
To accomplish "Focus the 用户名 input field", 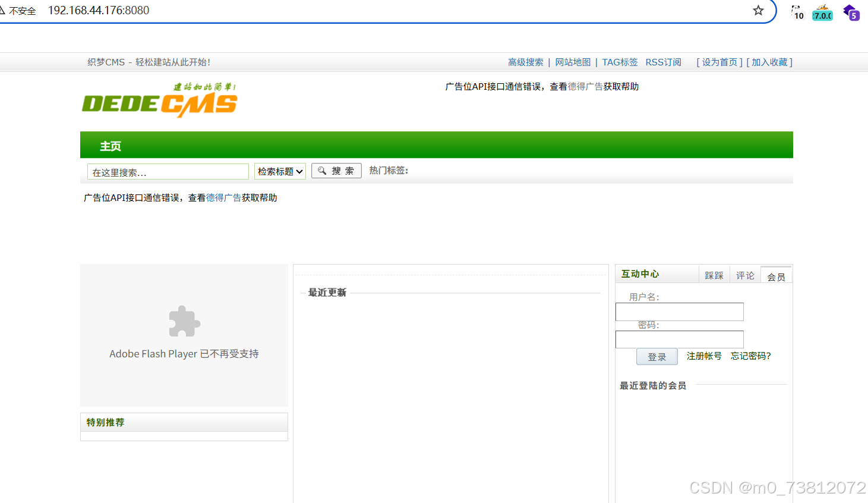I will click(x=680, y=312).
